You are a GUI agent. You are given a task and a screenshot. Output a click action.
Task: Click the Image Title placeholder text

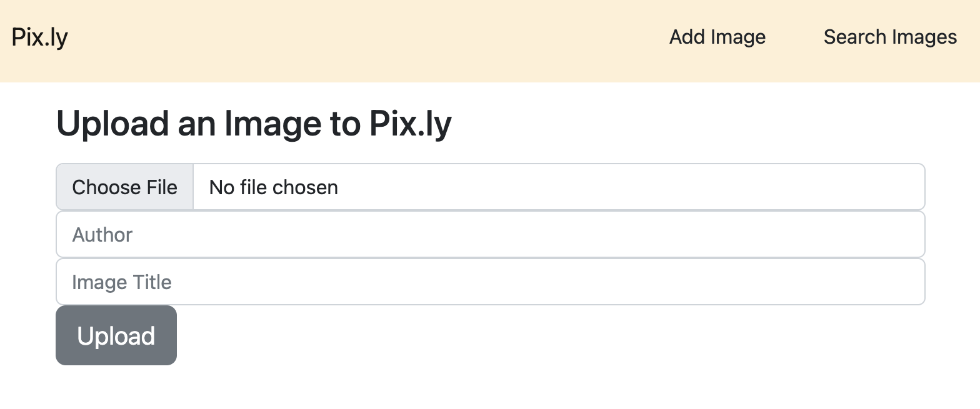[x=121, y=282]
